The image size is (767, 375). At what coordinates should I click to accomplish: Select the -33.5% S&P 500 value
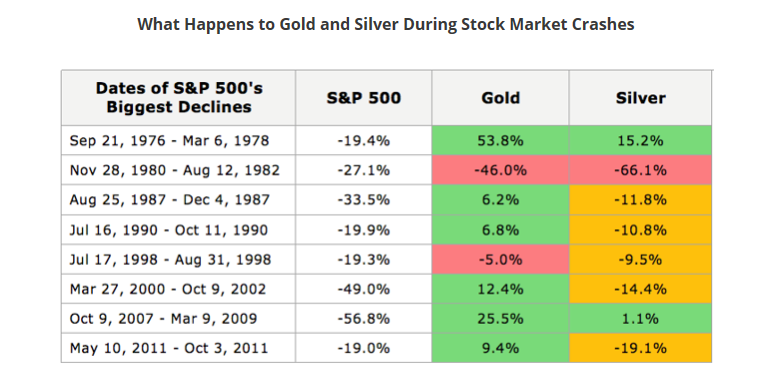(363, 200)
